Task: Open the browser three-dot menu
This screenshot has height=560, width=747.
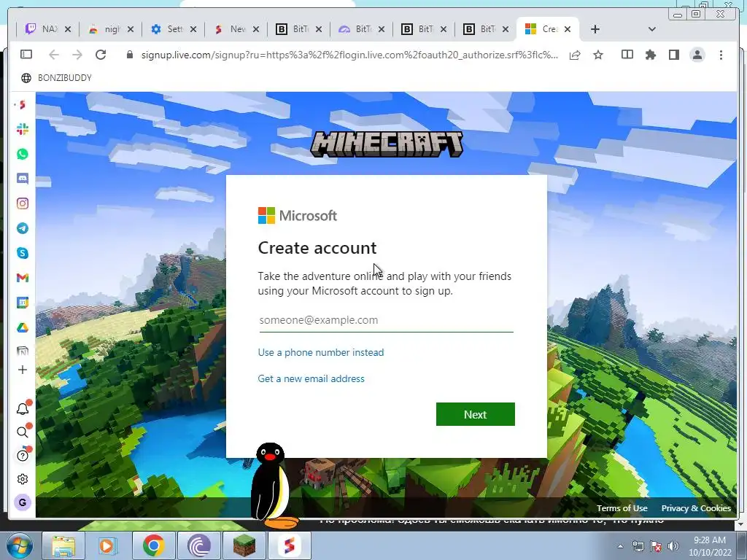Action: click(x=721, y=55)
